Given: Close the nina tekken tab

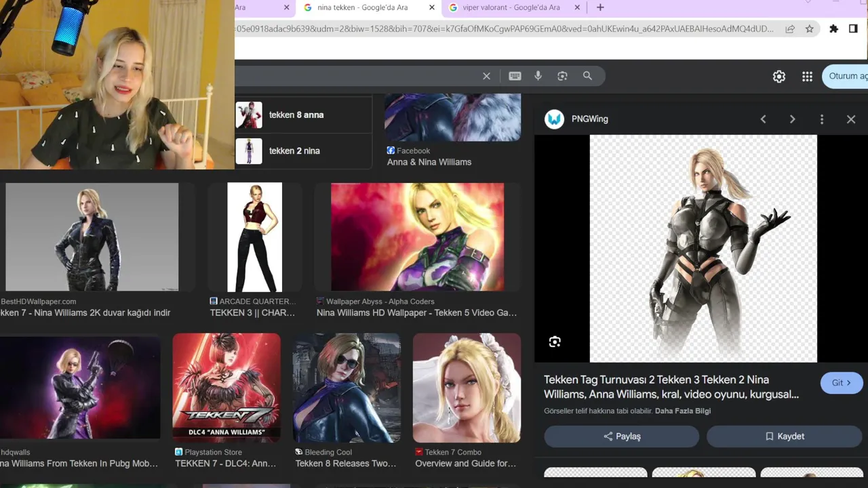Looking at the screenshot, I should (432, 7).
